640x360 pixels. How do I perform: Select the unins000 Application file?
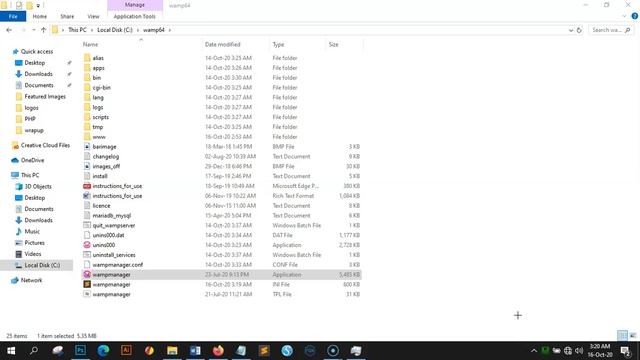coord(104,245)
